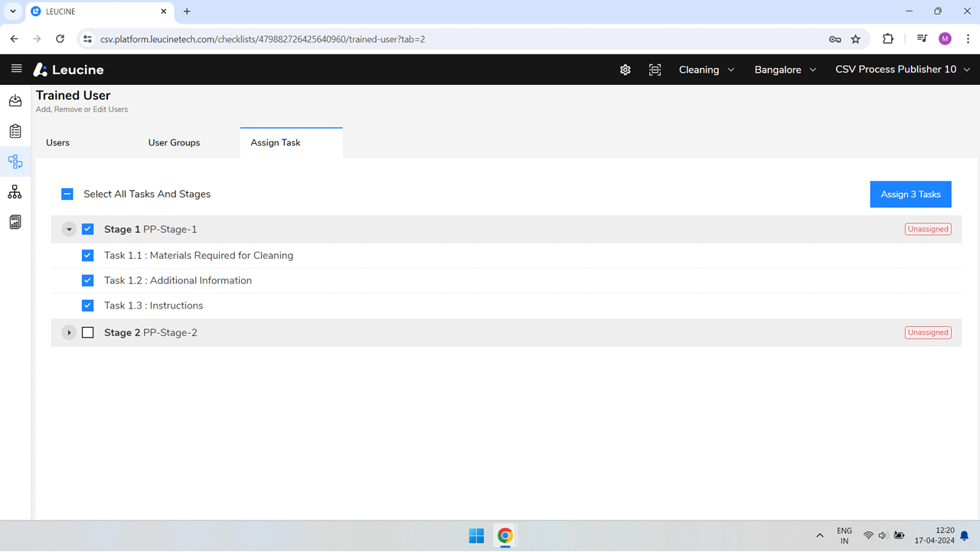
Task: Go back using browser back arrow
Action: coord(14,39)
